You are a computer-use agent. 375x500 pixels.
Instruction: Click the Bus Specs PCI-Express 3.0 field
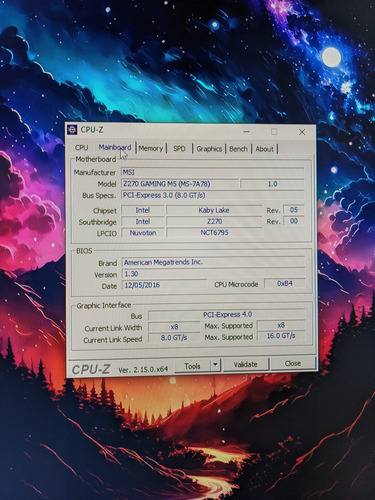tap(212, 195)
